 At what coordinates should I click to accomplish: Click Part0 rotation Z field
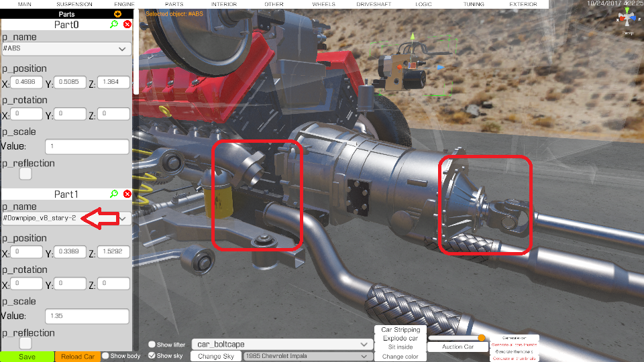tap(113, 114)
